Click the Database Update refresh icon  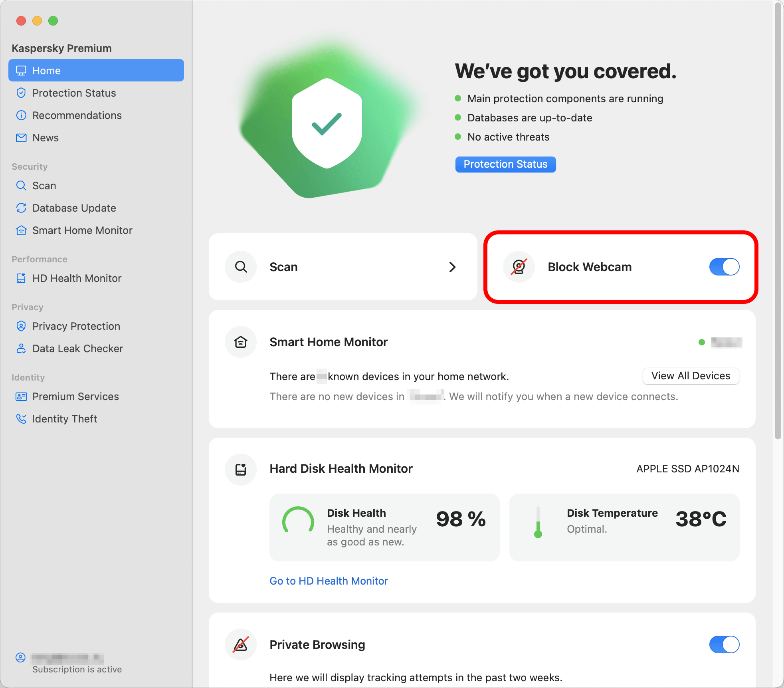pos(21,208)
